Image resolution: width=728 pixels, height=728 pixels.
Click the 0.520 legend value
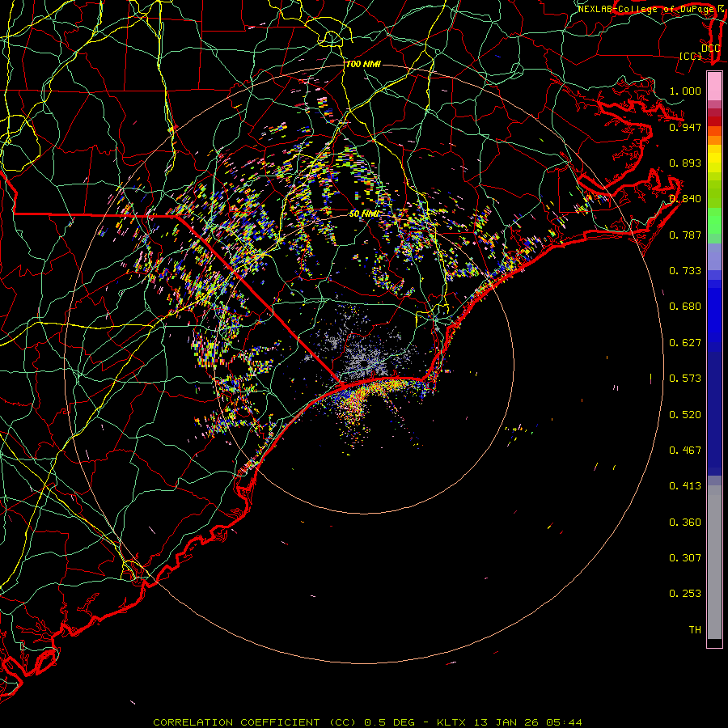point(685,415)
